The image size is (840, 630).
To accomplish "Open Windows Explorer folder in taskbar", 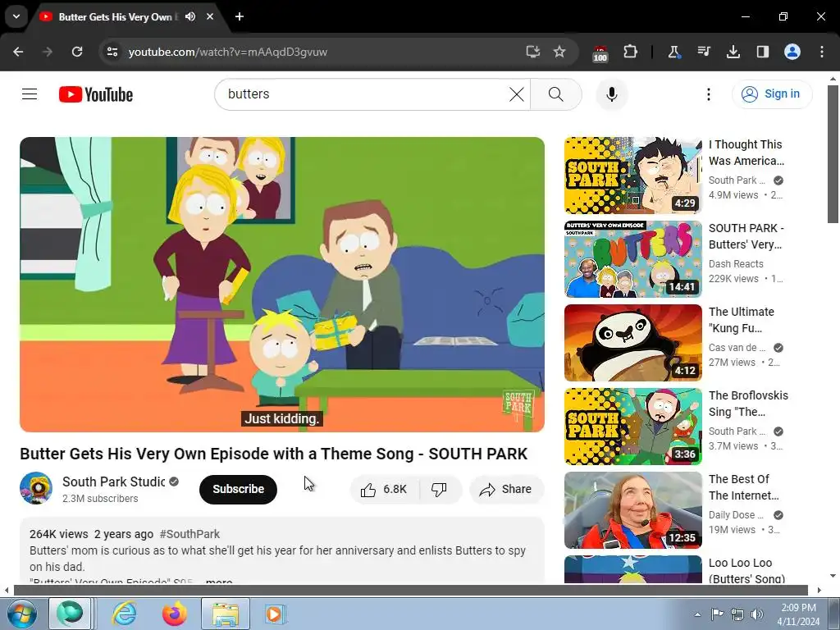I will (225, 614).
